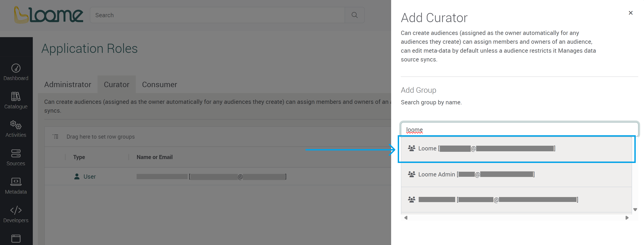The width and height of the screenshot is (644, 245).
Task: Click the top Search input field
Action: pos(217,15)
